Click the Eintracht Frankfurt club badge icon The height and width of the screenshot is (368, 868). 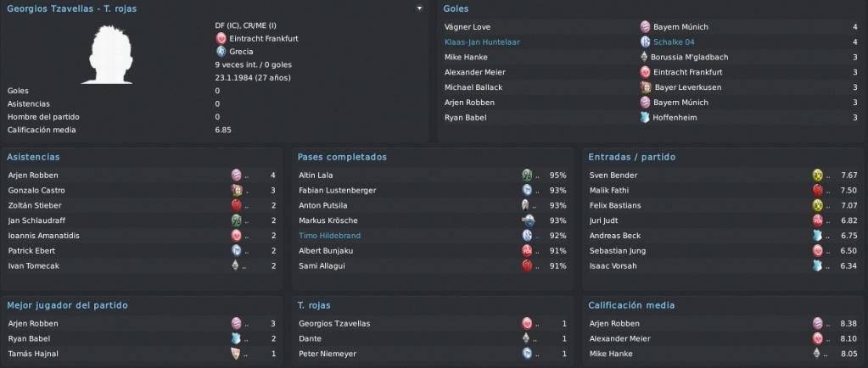(221, 38)
